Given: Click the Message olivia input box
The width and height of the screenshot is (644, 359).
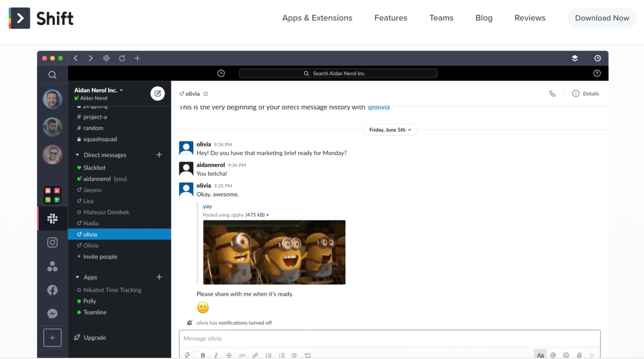Looking at the screenshot, I should (390, 339).
